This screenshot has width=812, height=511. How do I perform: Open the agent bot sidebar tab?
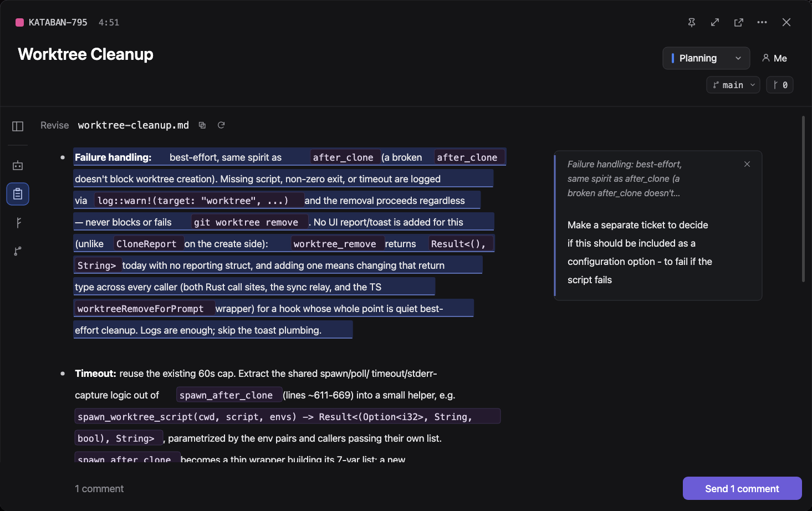click(18, 166)
